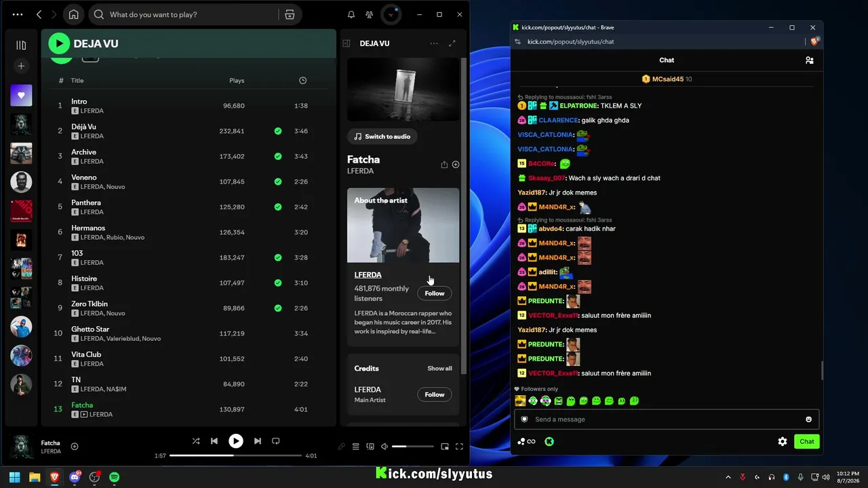Image resolution: width=868 pixels, height=488 pixels.
Task: Adjust the Spotify volume slider
Action: tap(412, 447)
